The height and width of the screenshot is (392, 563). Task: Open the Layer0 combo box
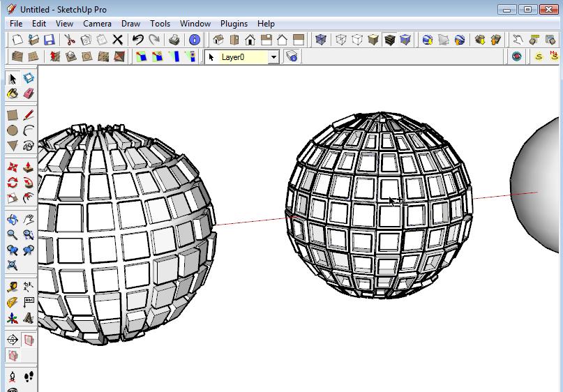[x=242, y=57]
